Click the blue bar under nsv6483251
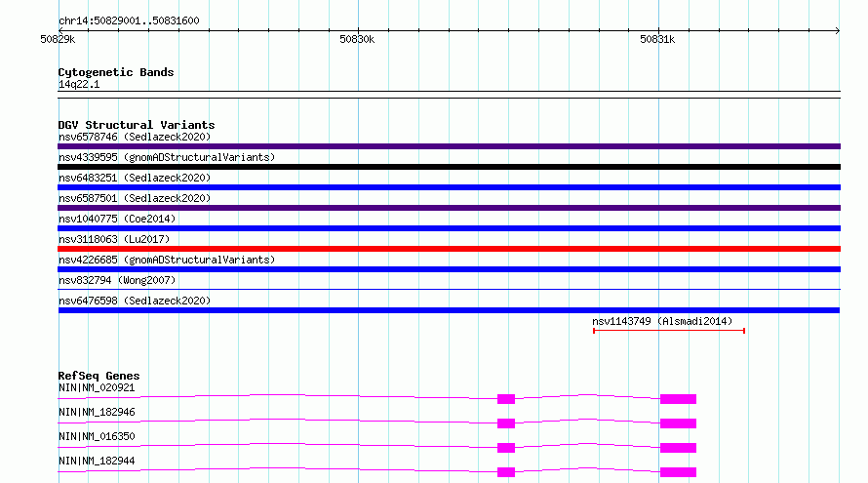This screenshot has height=483, width=868. click(x=449, y=187)
